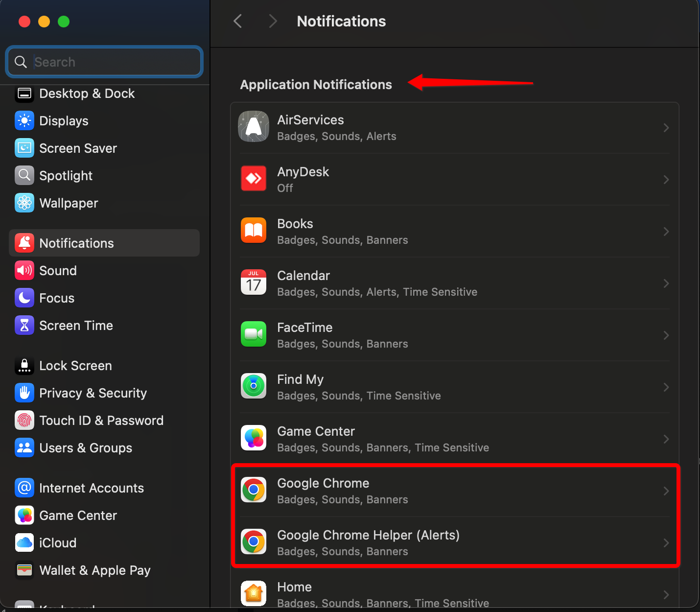Click the Sound speaker icon
The width and height of the screenshot is (700, 612).
[x=24, y=270]
